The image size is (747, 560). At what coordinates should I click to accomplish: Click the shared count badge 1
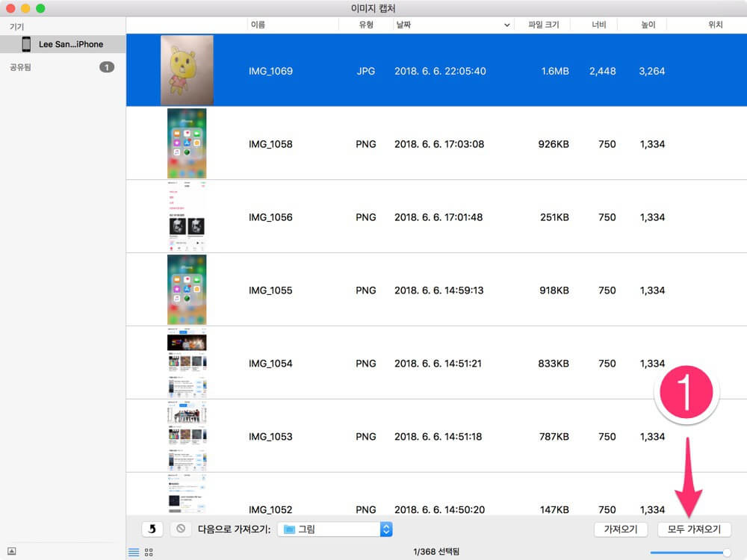coord(107,67)
